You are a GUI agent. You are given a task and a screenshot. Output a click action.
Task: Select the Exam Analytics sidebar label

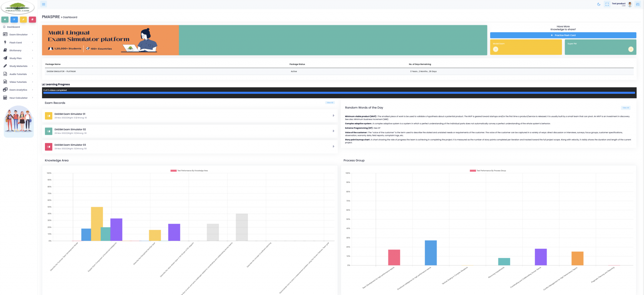(x=18, y=90)
